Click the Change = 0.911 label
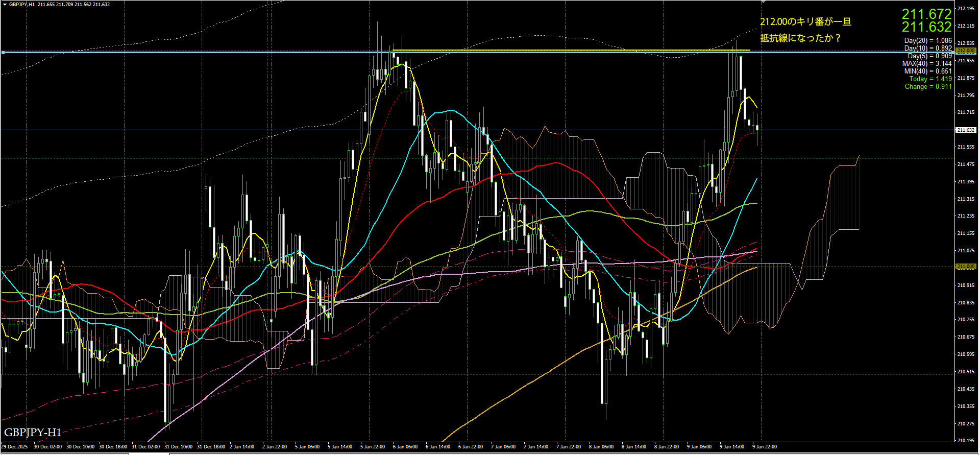Image resolution: width=980 pixels, height=455 pixels. pyautogui.click(x=928, y=87)
